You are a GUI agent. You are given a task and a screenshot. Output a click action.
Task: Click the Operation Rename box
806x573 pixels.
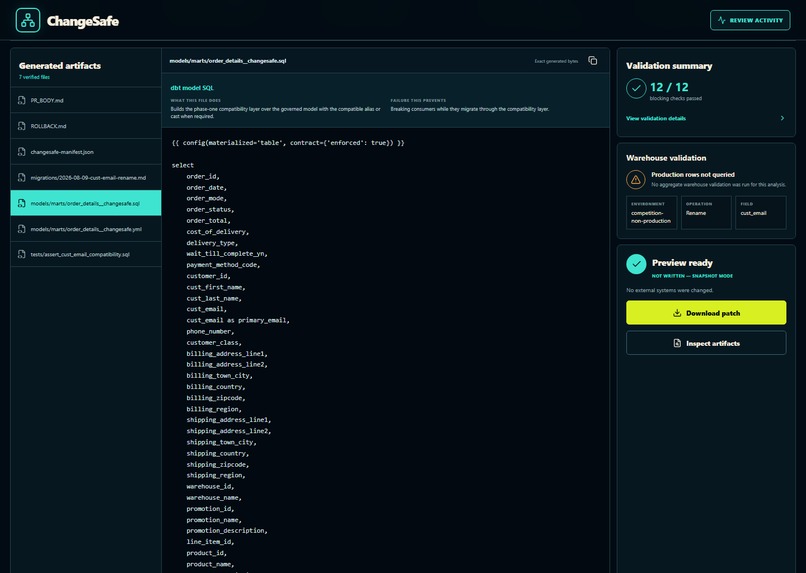[x=706, y=212]
